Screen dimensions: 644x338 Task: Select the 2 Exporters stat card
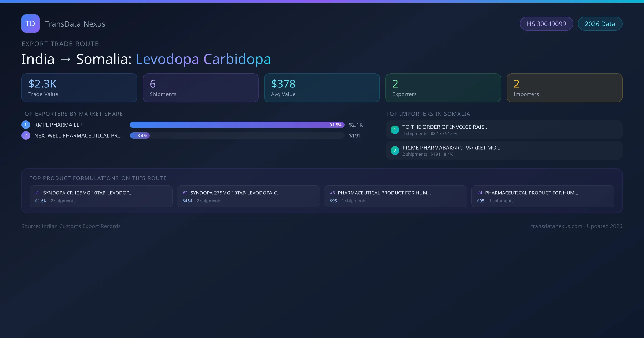(443, 88)
